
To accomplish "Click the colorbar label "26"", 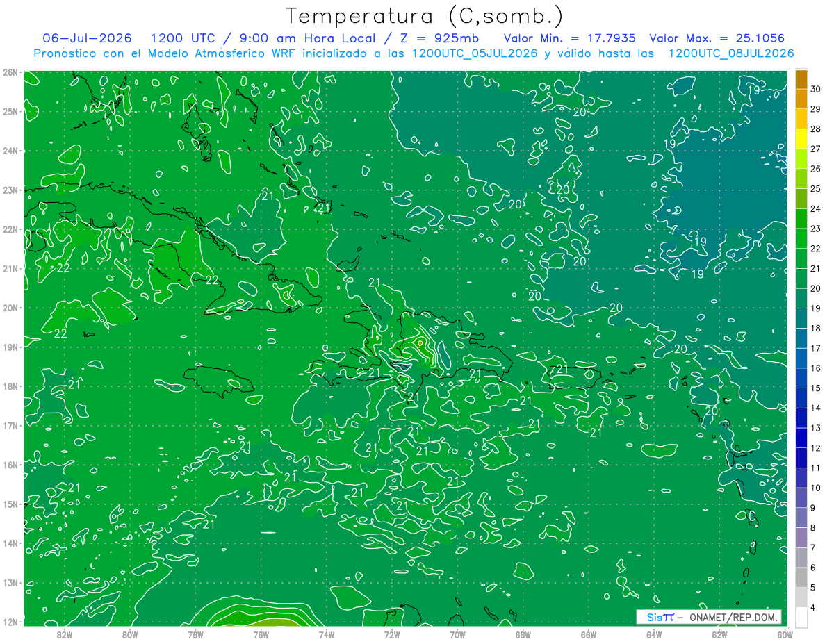I will click(815, 169).
